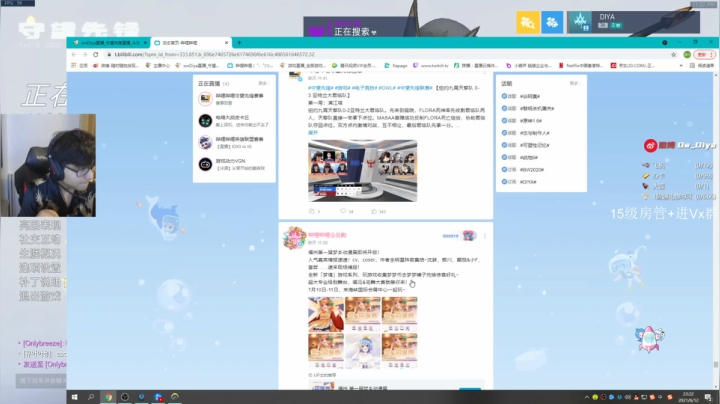
Task: Switch to the owDiya livestream tab
Action: (110, 43)
